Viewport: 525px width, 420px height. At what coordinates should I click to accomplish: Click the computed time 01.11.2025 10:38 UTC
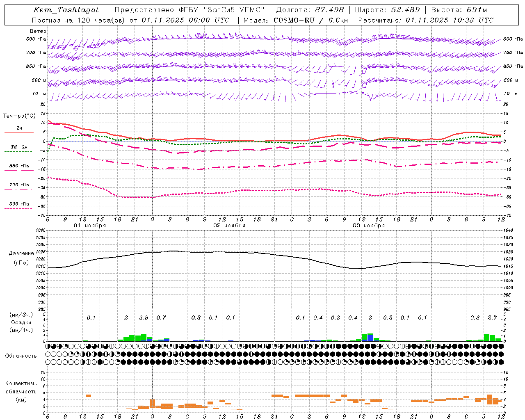pyautogui.click(x=450, y=20)
